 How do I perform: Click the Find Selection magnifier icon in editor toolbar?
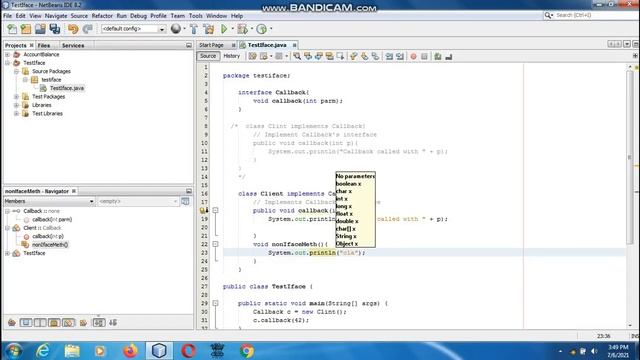(x=297, y=56)
